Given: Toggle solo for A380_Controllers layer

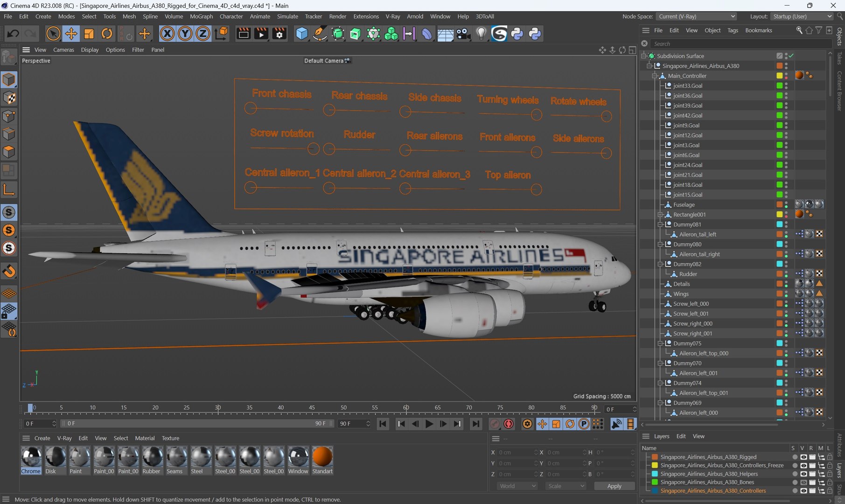Looking at the screenshot, I should pos(795,491).
